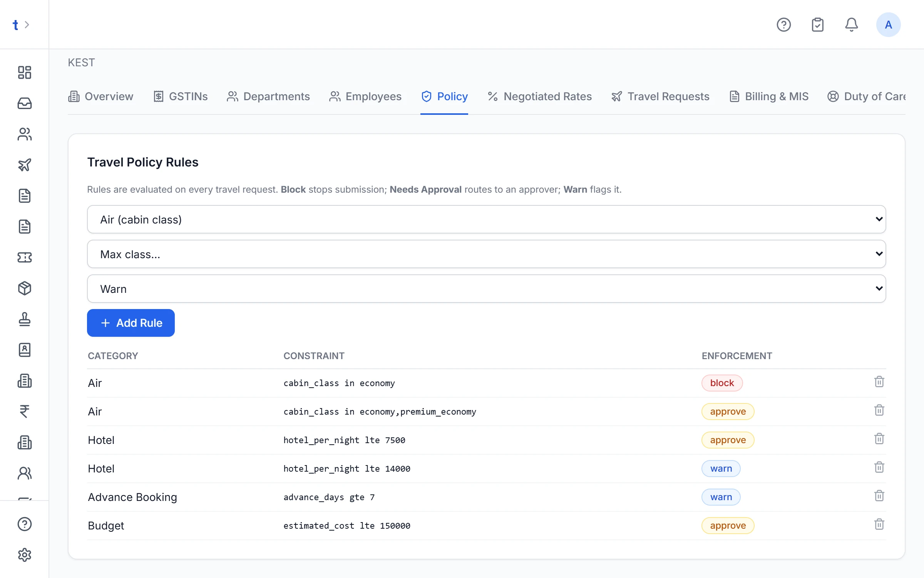Viewport: 924px width, 578px height.
Task: Delete the hotel_per_night lte 7500 rule
Action: 879,439
